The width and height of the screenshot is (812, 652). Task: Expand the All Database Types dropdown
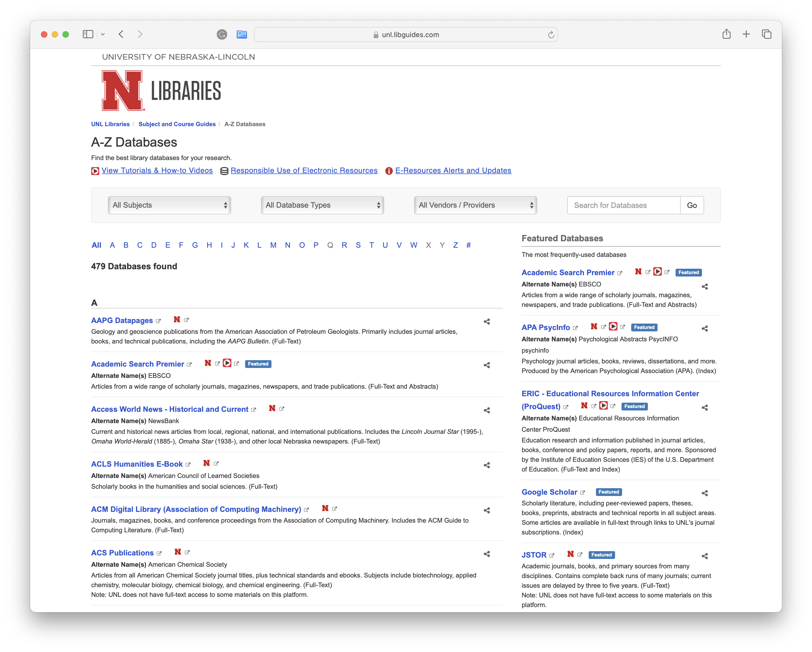[x=322, y=205]
